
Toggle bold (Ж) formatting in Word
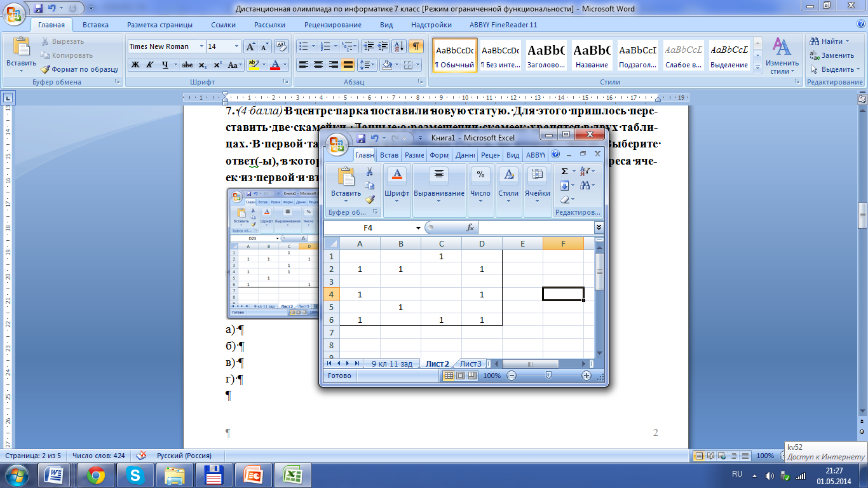(x=135, y=65)
